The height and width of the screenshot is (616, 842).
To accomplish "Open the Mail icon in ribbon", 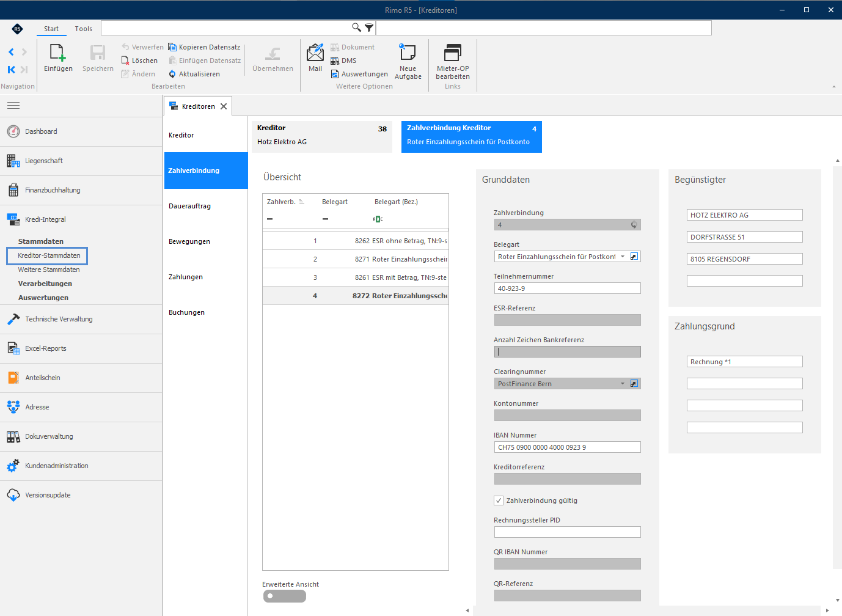I will (x=315, y=53).
